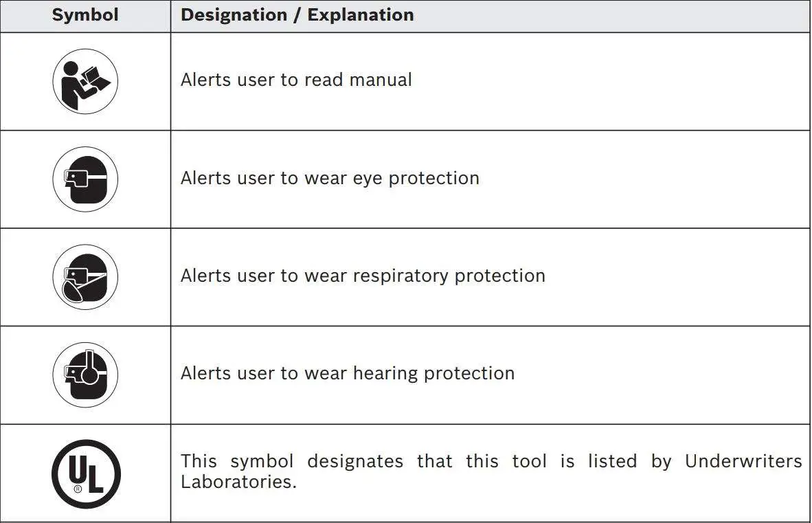Click the word "designates" in the UL description

point(354,461)
